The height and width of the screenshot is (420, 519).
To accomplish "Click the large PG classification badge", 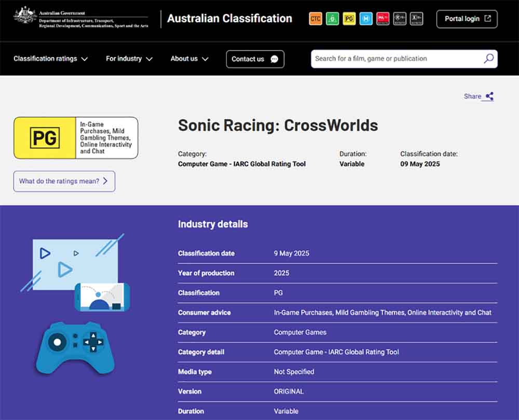I will click(45, 138).
